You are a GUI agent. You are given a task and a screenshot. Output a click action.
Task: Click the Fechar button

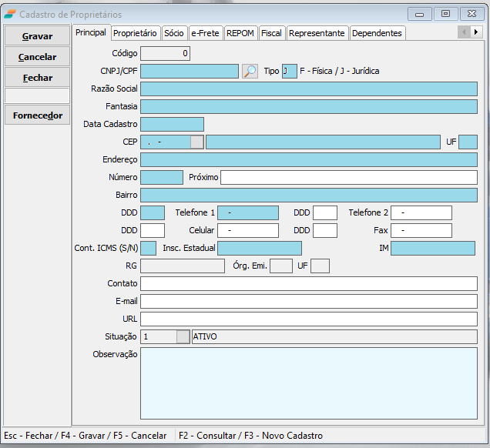[37, 78]
